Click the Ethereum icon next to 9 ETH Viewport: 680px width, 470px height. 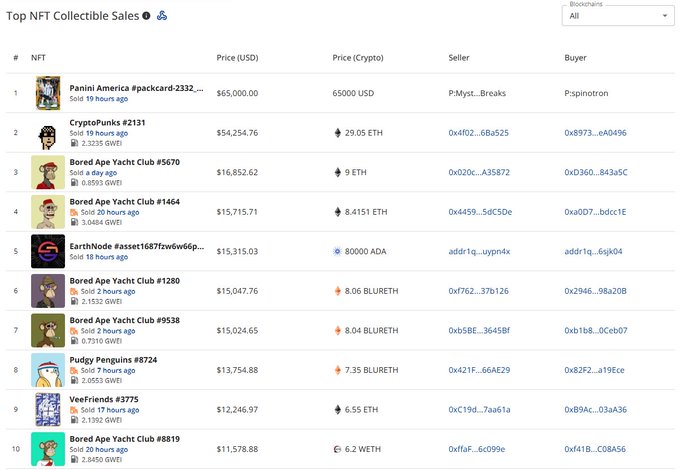(x=337, y=172)
